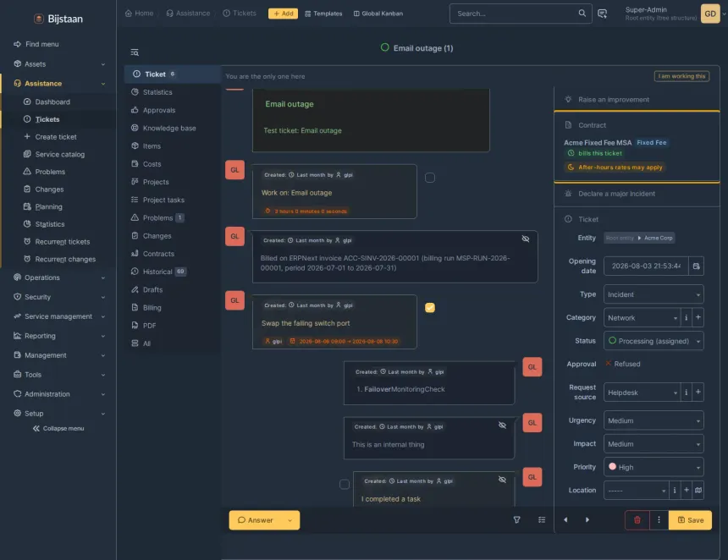Toggle privacy eye on 'I completed a task'
The height and width of the screenshot is (560, 728).
tap(502, 480)
